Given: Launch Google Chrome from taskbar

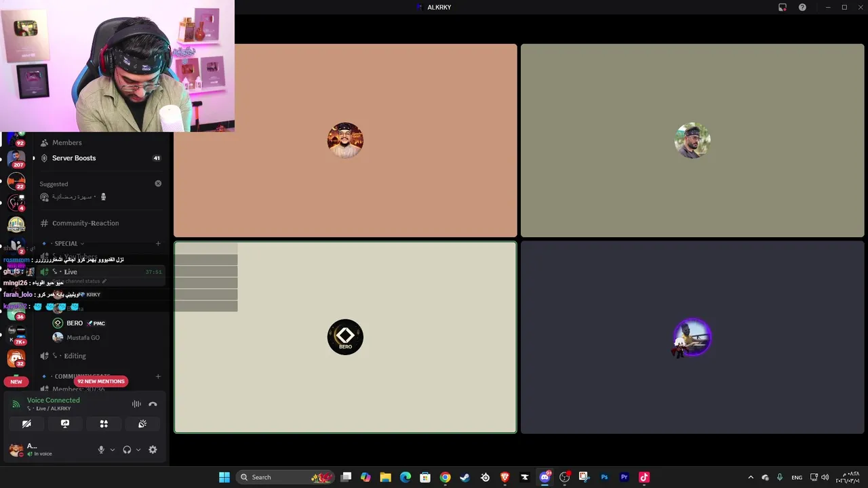Looking at the screenshot, I should click(x=445, y=477).
